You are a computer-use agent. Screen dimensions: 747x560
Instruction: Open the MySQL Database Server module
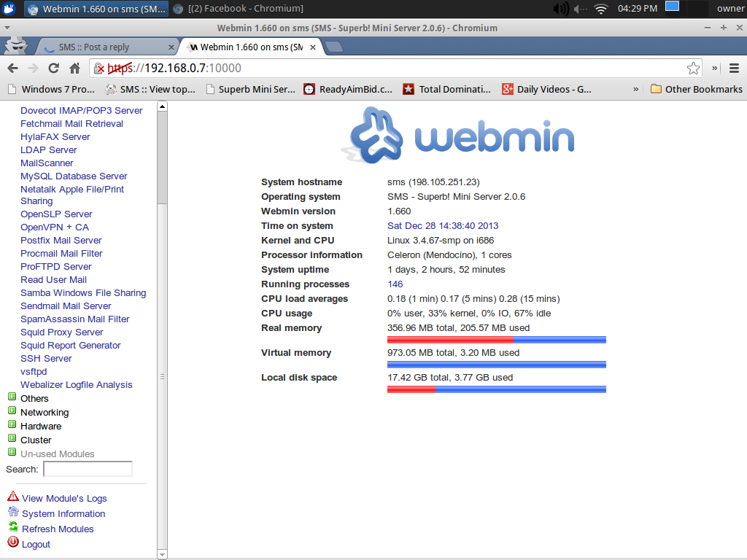point(74,176)
